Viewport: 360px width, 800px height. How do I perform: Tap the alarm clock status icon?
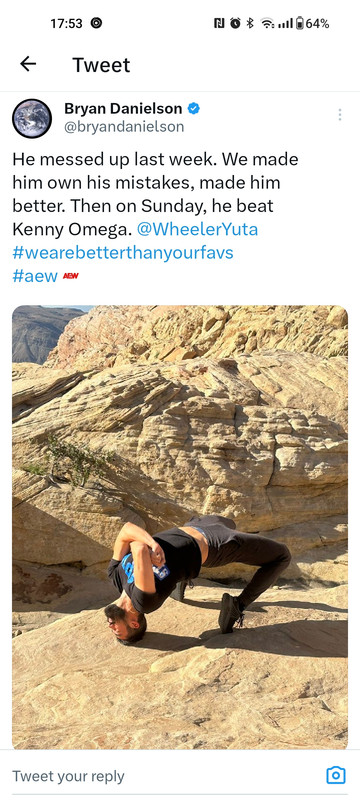(x=235, y=23)
